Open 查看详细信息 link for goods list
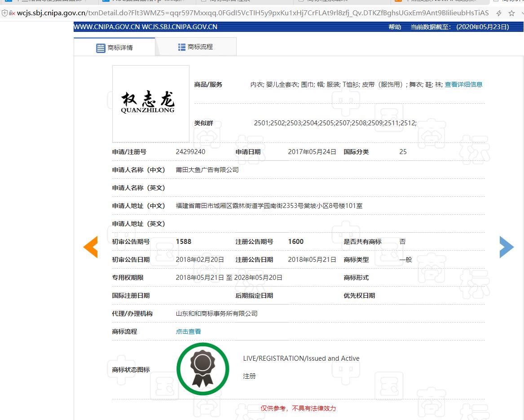Screen dimensions: 524x420 click(x=463, y=84)
